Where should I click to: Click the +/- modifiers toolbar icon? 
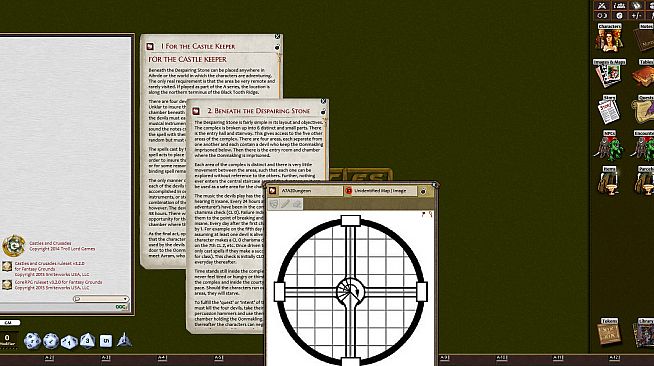pos(636,16)
